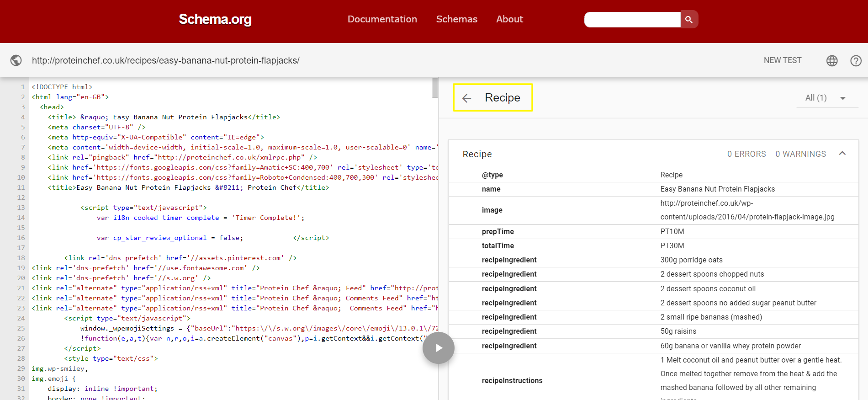Run the test with the play button
Image resolution: width=868 pixels, height=400 pixels.
[x=439, y=348]
